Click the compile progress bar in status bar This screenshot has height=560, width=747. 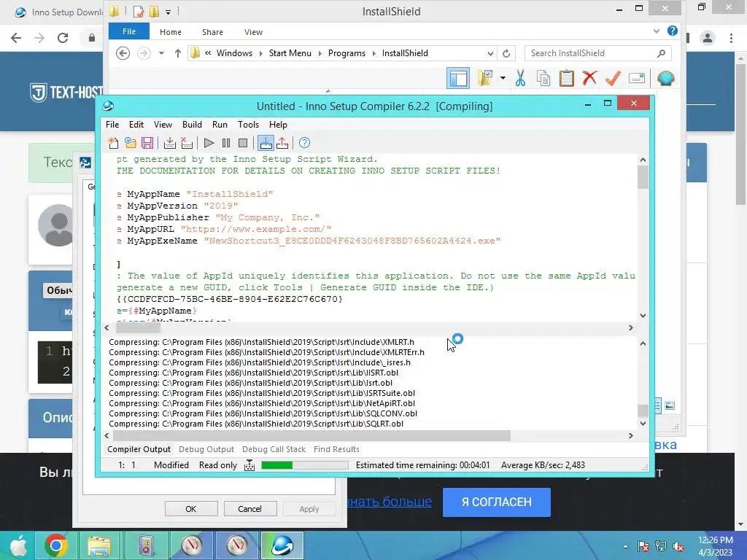305,465
